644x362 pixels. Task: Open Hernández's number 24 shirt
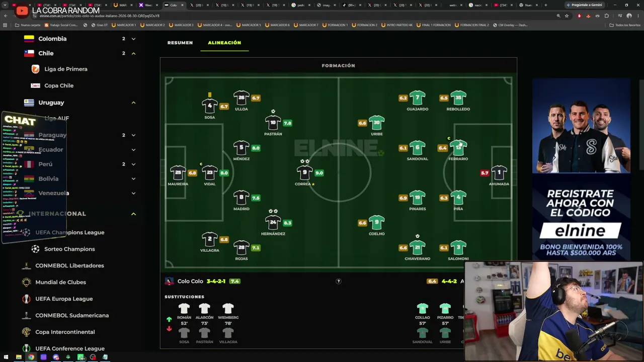coord(273,222)
